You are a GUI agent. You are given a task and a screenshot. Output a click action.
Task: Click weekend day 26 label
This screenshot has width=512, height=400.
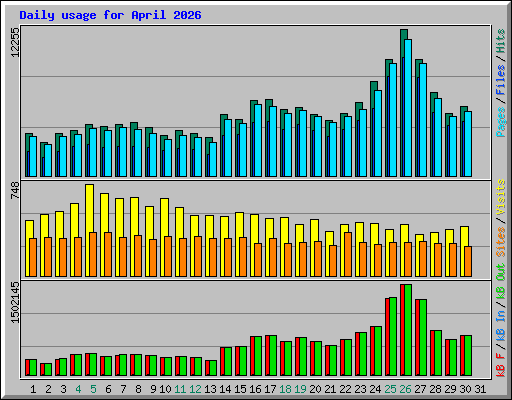click(405, 389)
